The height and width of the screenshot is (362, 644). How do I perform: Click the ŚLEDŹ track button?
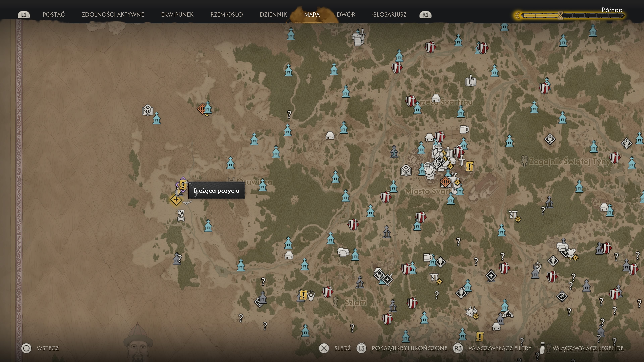point(335,348)
